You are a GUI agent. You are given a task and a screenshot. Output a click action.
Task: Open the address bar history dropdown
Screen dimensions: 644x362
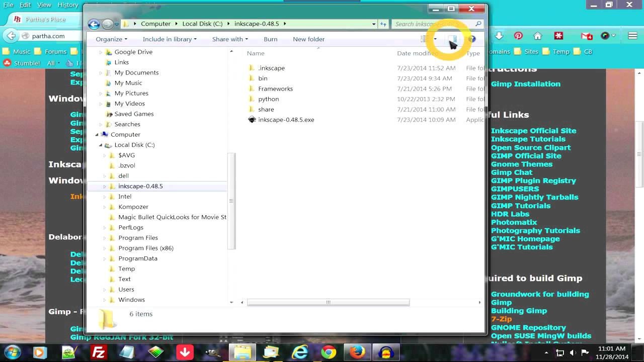(373, 24)
